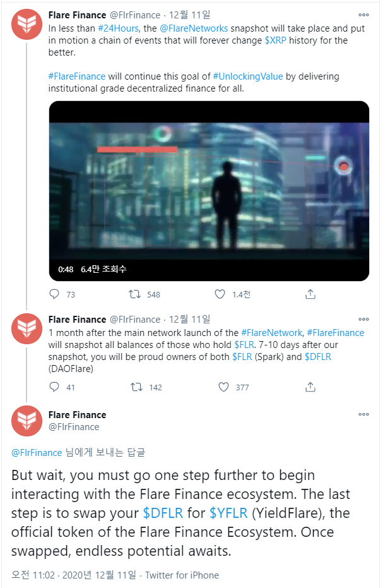This screenshot has height=588, width=383.
Task: Open the #UnlockingValue hashtag
Action: 248,76
